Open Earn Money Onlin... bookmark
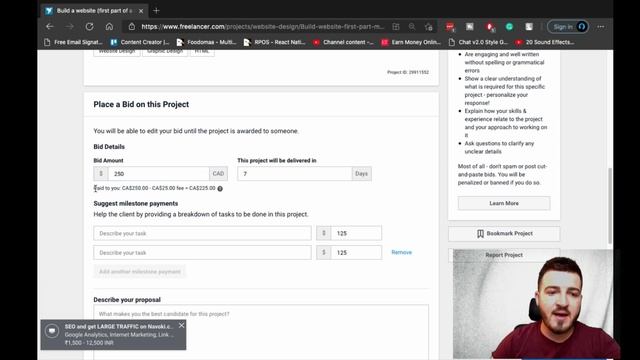640x360 pixels. (411, 42)
